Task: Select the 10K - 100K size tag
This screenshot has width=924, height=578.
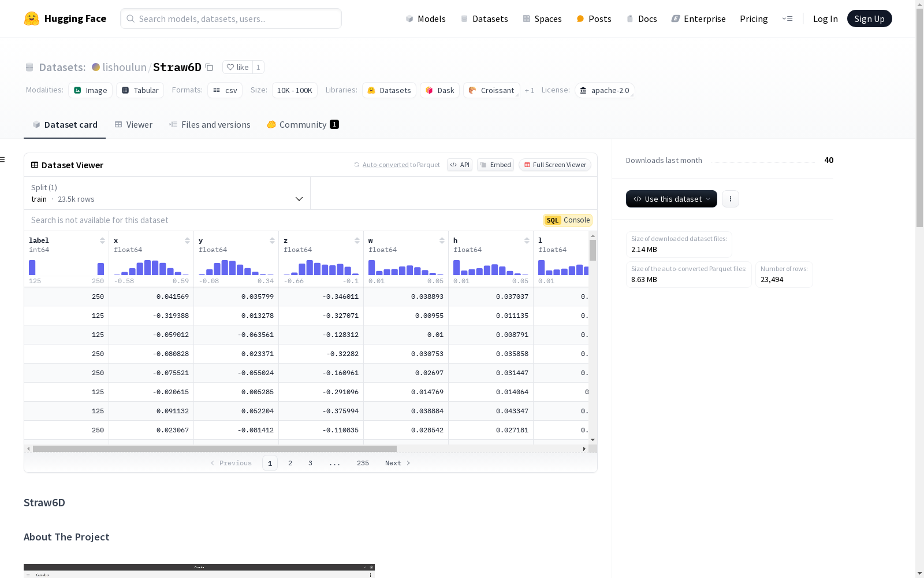Action: (x=295, y=90)
